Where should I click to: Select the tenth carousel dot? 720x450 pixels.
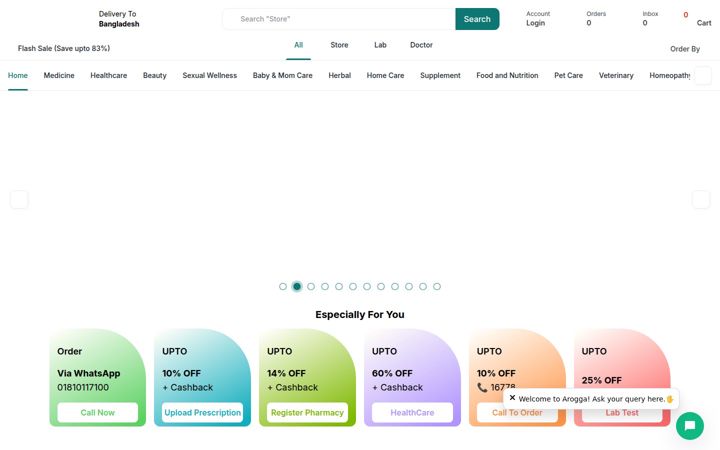coord(409,287)
